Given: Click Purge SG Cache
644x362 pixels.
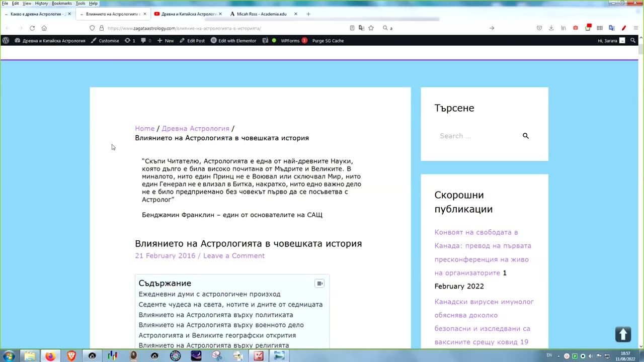Looking at the screenshot, I should (x=328, y=41).
